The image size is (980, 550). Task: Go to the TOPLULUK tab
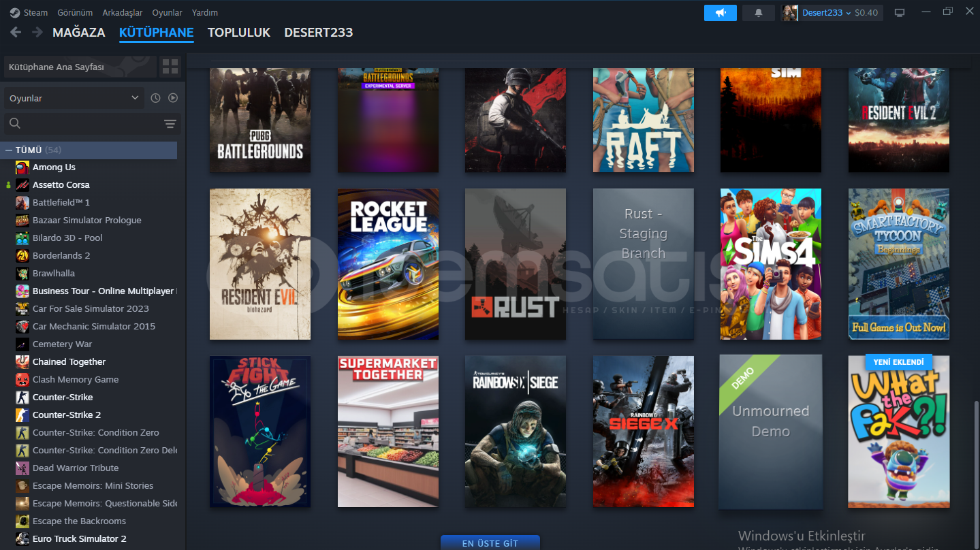[x=239, y=32]
